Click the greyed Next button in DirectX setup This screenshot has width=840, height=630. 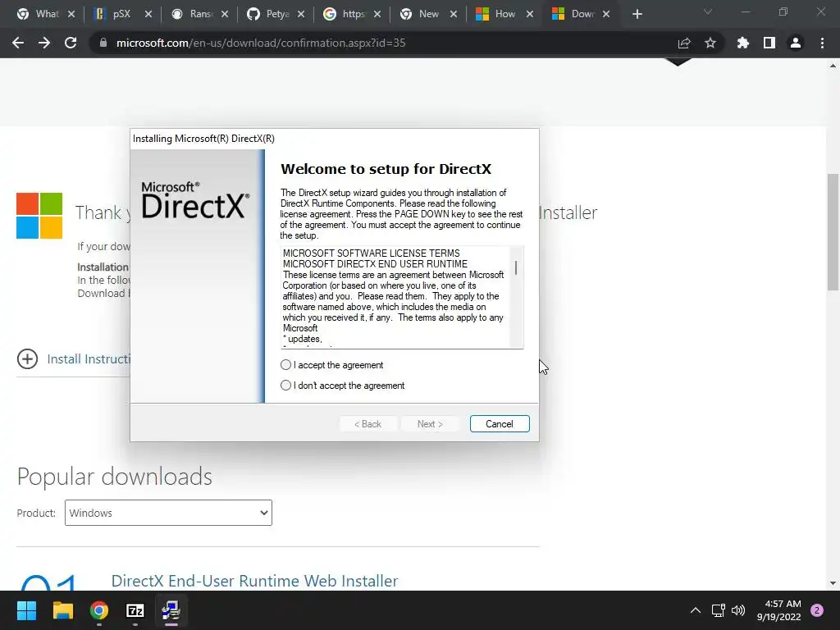pyautogui.click(x=430, y=424)
